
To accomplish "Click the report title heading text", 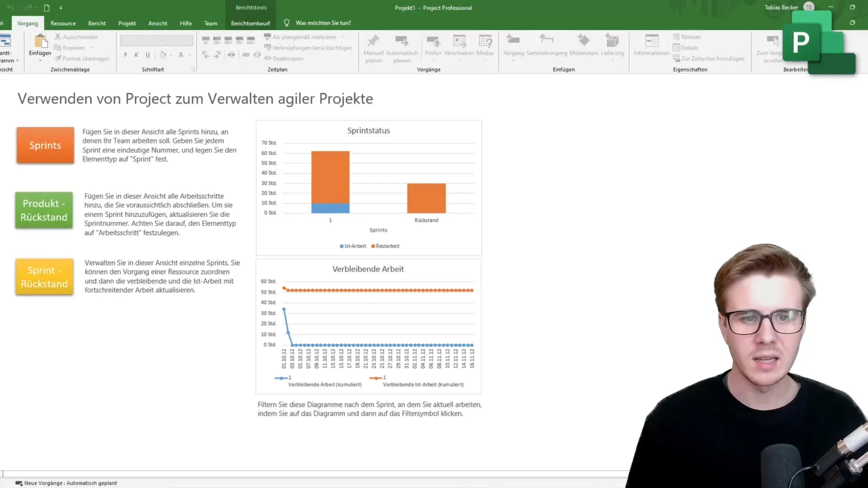I will [x=195, y=99].
